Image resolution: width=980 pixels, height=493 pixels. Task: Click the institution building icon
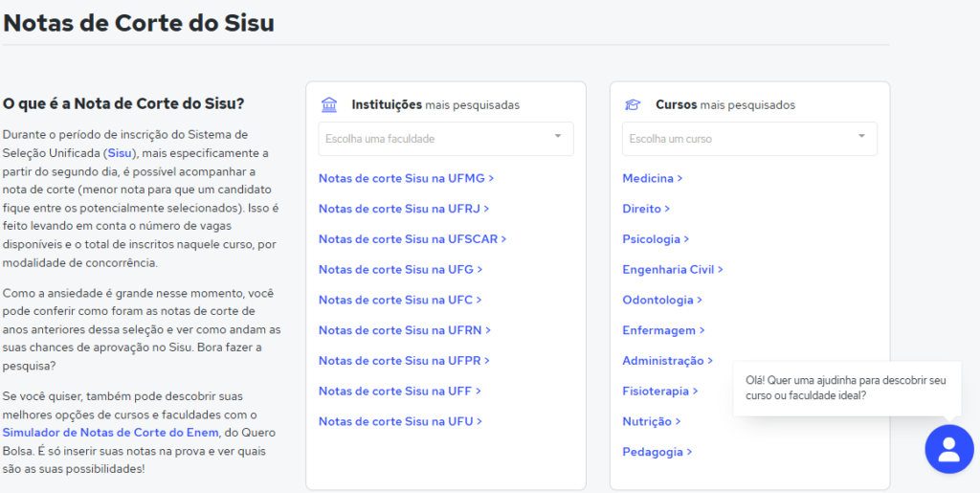pyautogui.click(x=329, y=104)
